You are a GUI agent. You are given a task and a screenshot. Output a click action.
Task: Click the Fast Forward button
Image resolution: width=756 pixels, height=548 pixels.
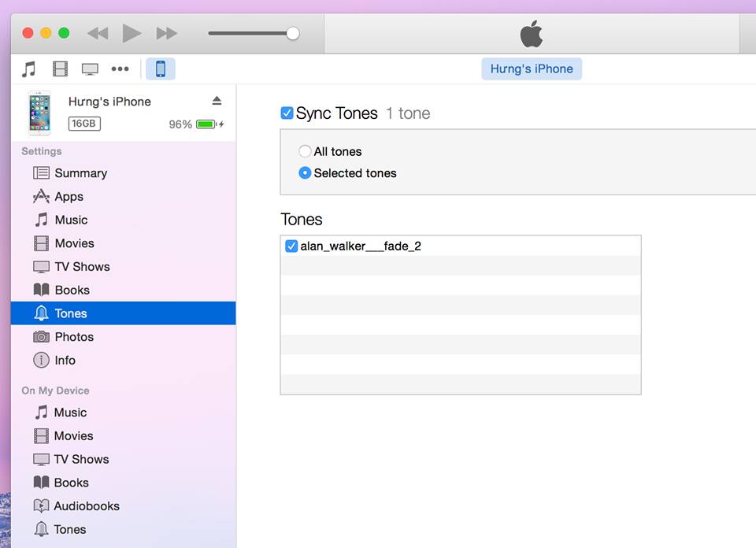point(166,33)
